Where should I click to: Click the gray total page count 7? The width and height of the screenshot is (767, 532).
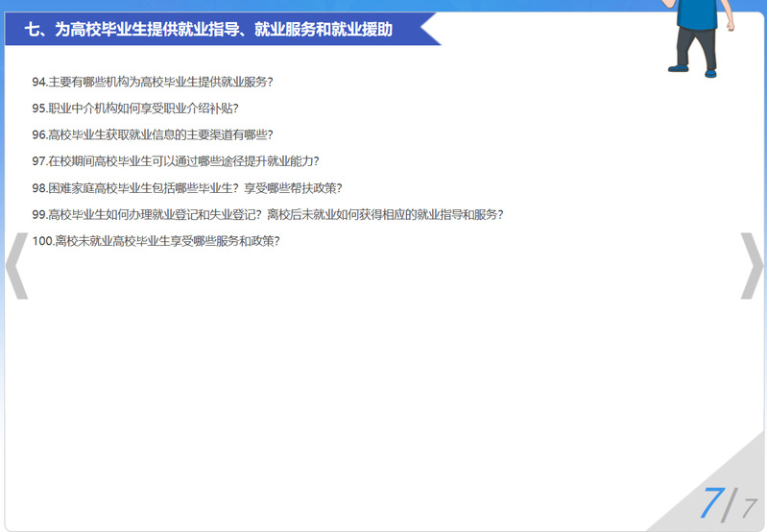click(749, 508)
